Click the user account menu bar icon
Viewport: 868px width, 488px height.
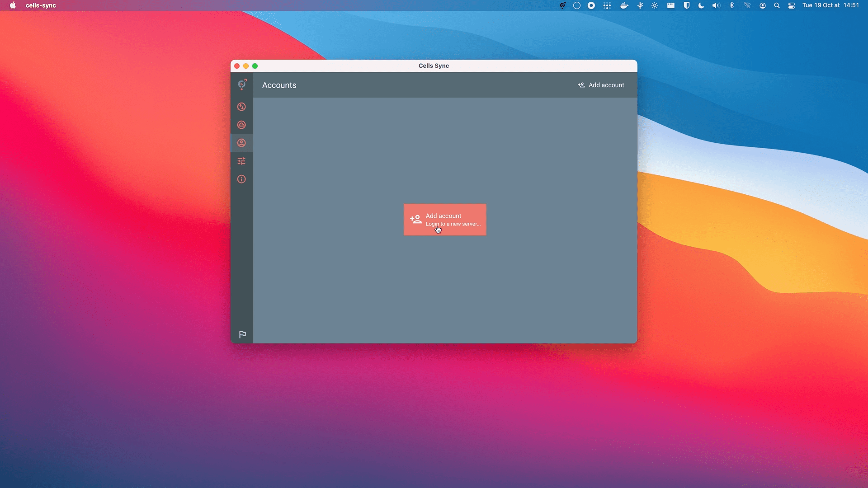pyautogui.click(x=763, y=5)
